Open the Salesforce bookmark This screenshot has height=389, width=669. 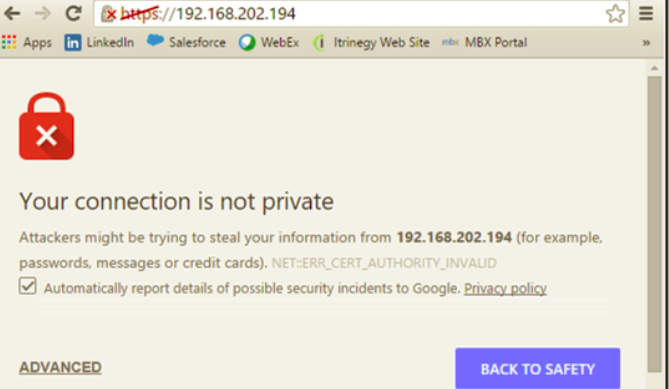(186, 42)
